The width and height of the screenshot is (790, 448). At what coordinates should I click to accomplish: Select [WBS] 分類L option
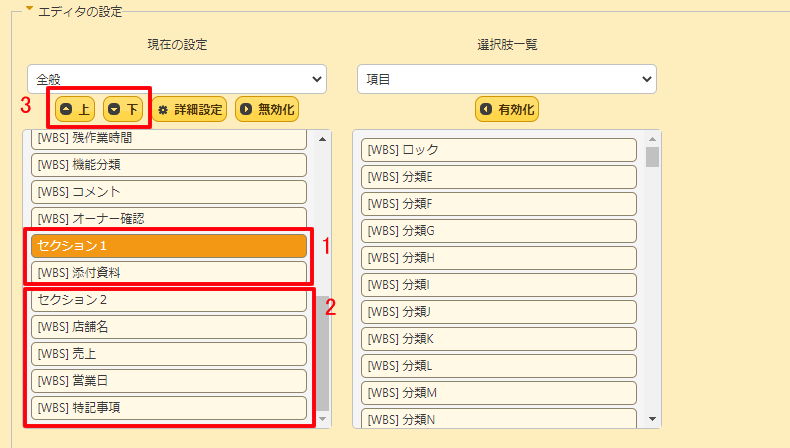pyautogui.click(x=499, y=366)
